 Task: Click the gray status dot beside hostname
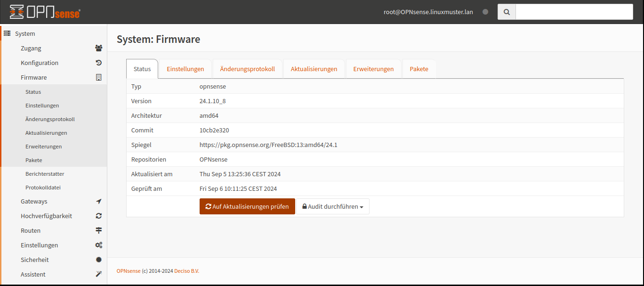pyautogui.click(x=485, y=12)
